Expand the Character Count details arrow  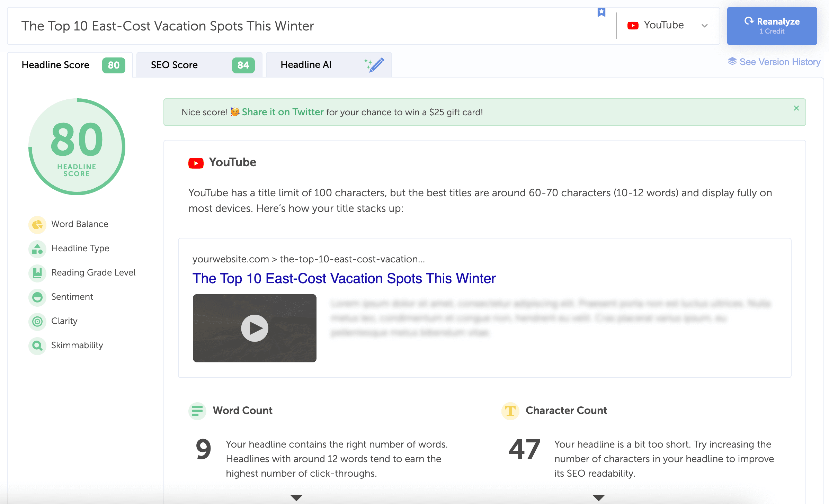tap(598, 498)
